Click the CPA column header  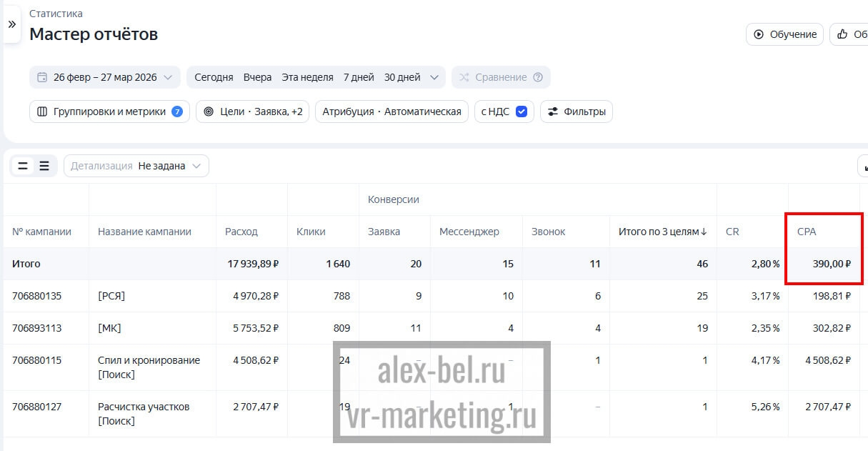tap(807, 232)
